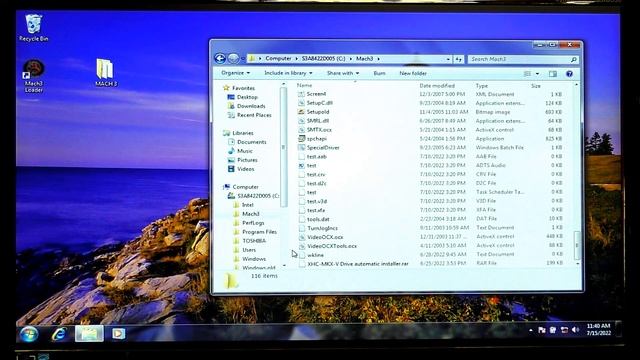Viewport: 640px width, 360px height.
Task: Select Libraries in the navigation pane
Action: pos(243,133)
